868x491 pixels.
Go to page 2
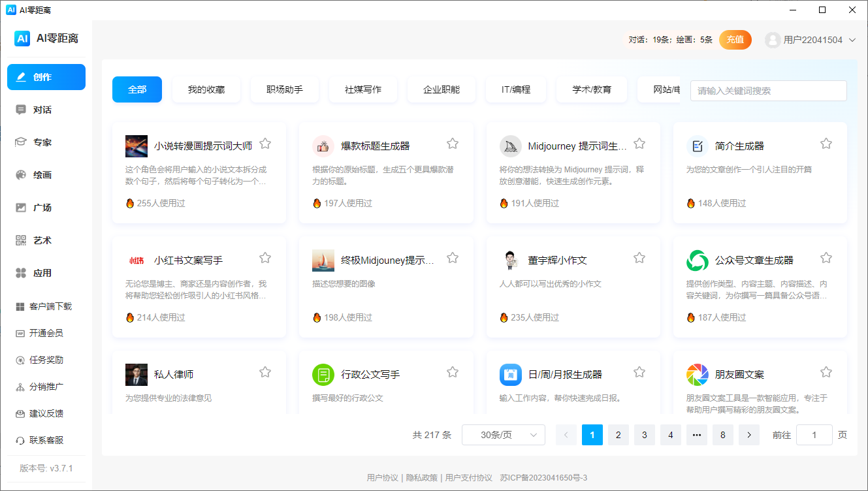[619, 435]
